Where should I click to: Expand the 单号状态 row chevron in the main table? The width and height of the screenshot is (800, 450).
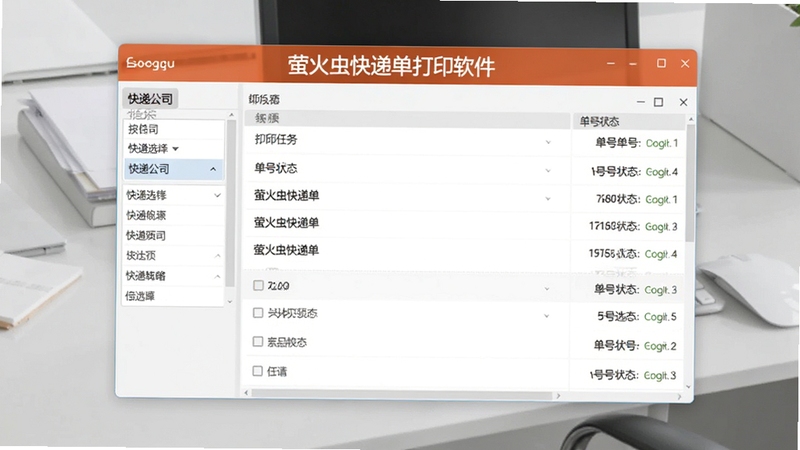[548, 170]
